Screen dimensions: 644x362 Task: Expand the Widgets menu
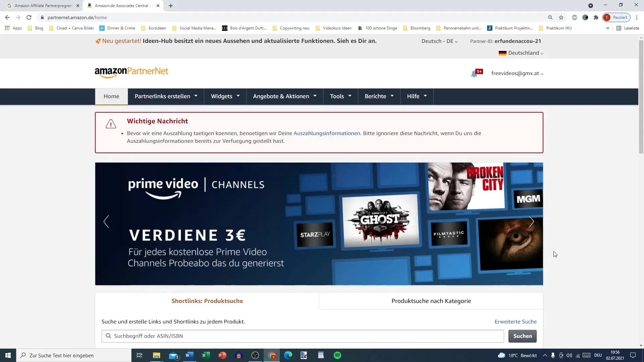click(x=225, y=97)
